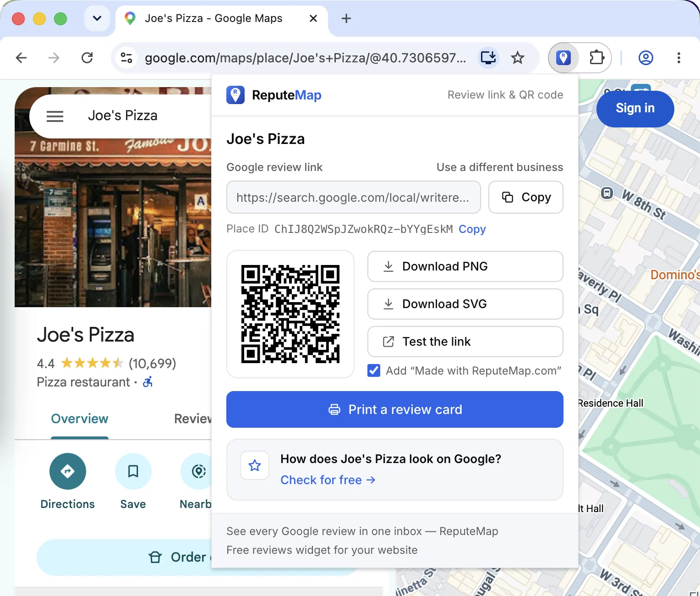This screenshot has width=700, height=596.
Task: Click the Directions round icon
Action: pyautogui.click(x=68, y=471)
